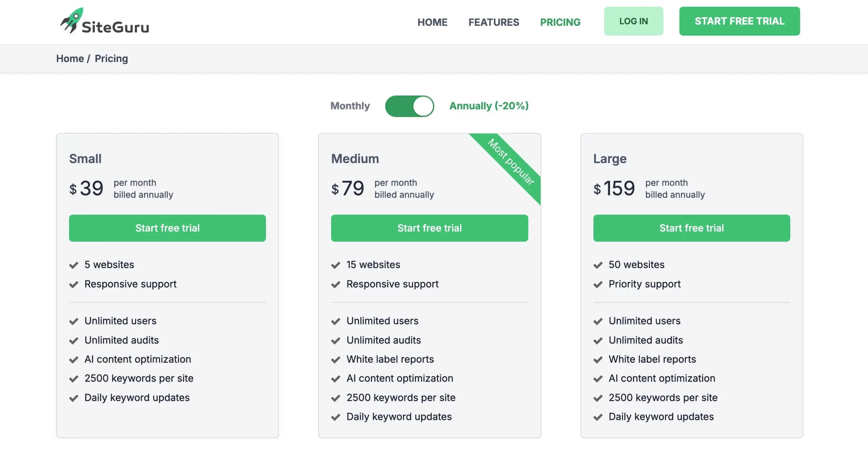868x464 pixels.
Task: Click checkmark beside Medium White label reports
Action: [x=336, y=360]
